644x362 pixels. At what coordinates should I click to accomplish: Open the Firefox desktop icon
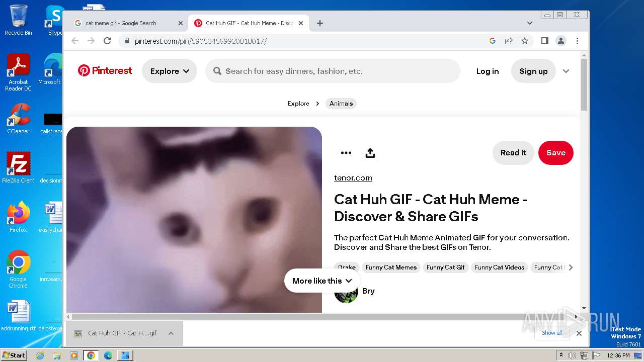pos(18,217)
